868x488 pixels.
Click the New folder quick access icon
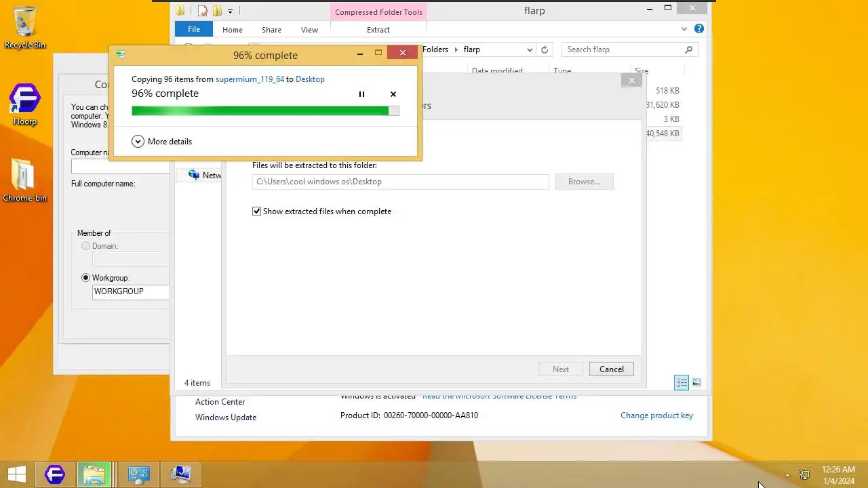[217, 11]
